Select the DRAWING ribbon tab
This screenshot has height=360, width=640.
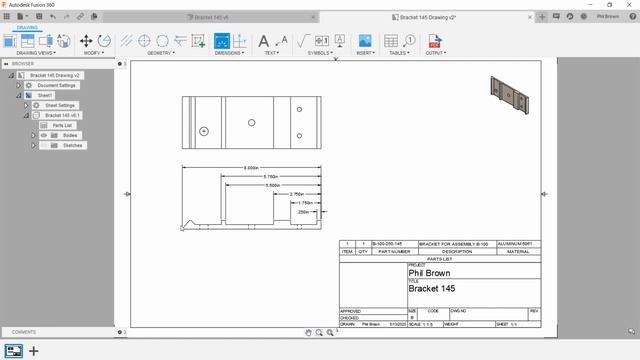(x=27, y=28)
